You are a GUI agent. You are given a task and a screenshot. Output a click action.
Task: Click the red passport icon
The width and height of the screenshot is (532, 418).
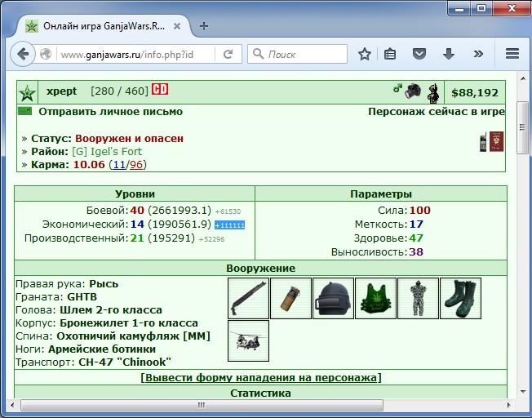pyautogui.click(x=496, y=141)
